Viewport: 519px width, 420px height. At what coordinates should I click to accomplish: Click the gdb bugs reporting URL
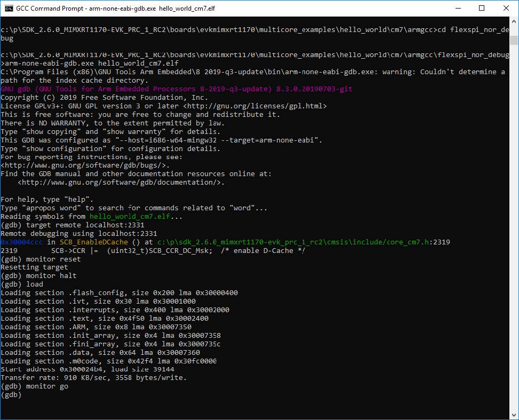(85, 165)
